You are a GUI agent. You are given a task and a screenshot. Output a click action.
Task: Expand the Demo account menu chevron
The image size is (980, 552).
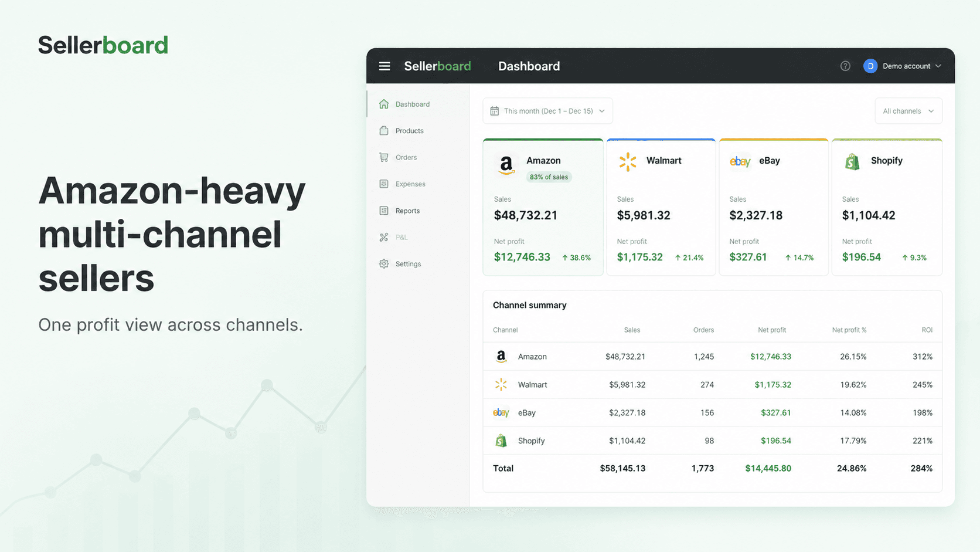tap(938, 66)
